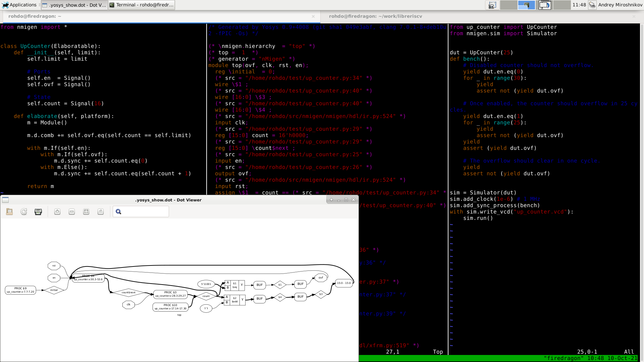Close the rohdo@firedragon: ~ terminal tab

pos(313,16)
